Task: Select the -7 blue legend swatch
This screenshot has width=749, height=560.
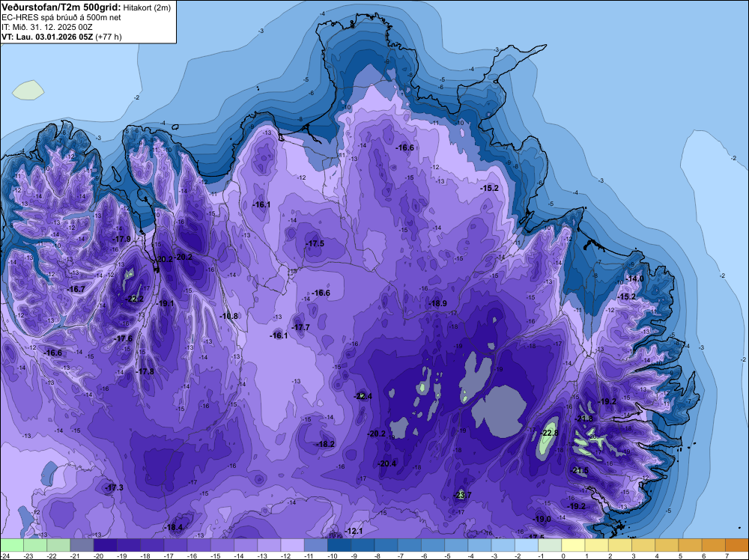Action: pyautogui.click(x=410, y=545)
